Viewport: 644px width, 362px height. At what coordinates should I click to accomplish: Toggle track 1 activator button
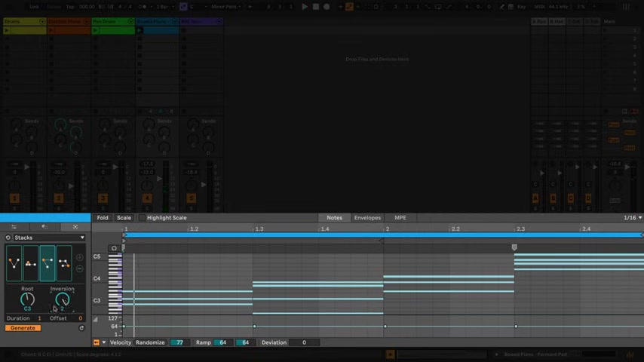point(14,198)
